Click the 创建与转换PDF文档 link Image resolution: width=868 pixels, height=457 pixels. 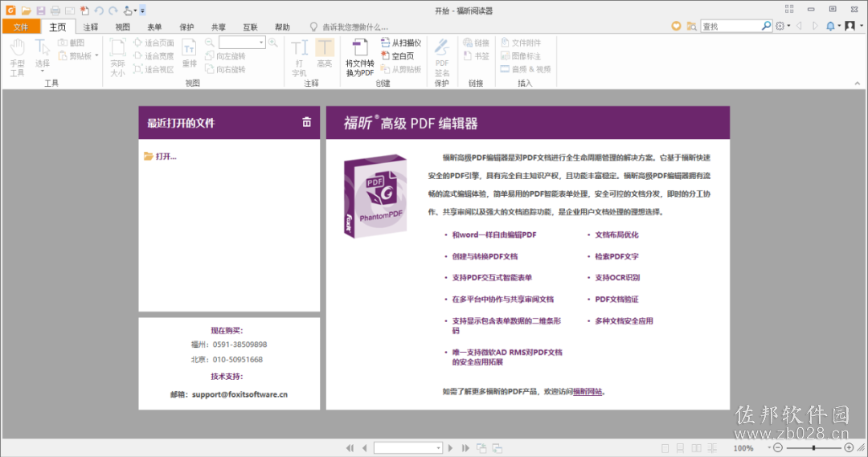(485, 256)
